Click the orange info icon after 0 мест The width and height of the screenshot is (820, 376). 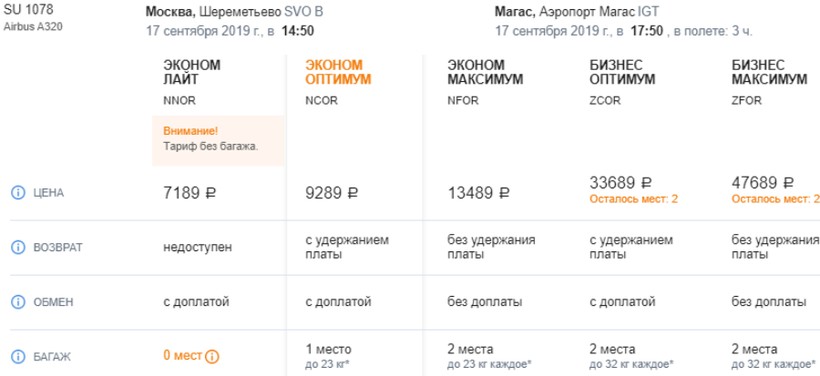[212, 357]
